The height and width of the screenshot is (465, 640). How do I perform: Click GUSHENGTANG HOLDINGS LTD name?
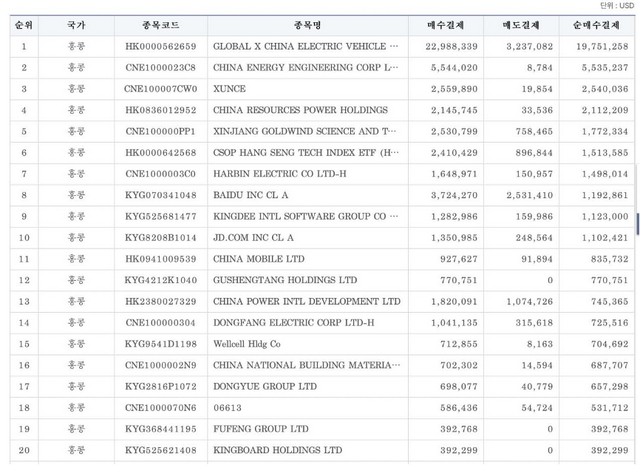tap(285, 280)
